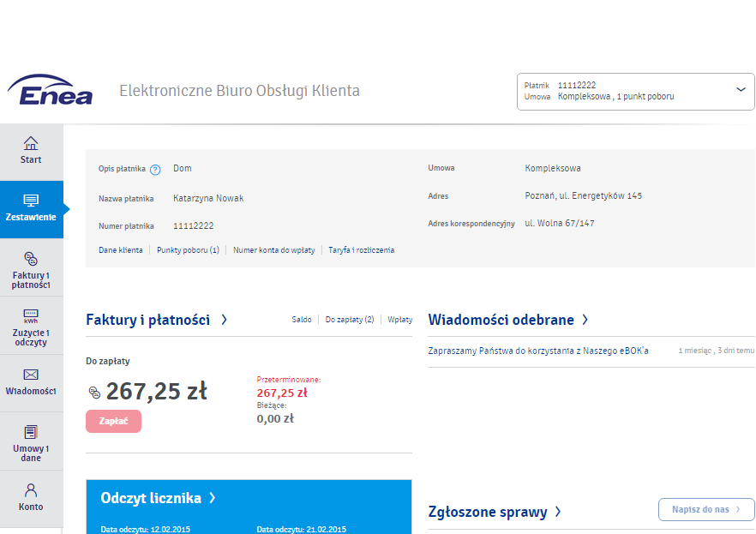Click the Opis płatnika help icon

click(x=155, y=170)
